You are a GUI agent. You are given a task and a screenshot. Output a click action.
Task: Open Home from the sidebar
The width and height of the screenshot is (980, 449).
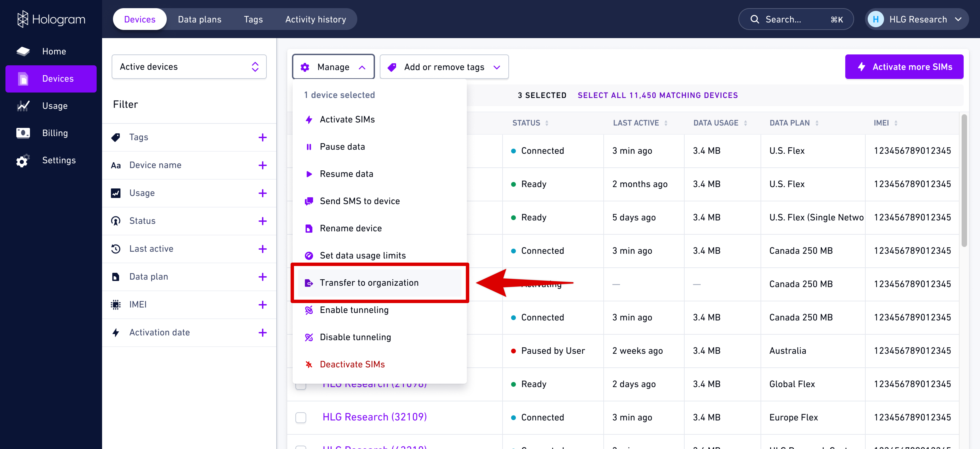click(51, 51)
